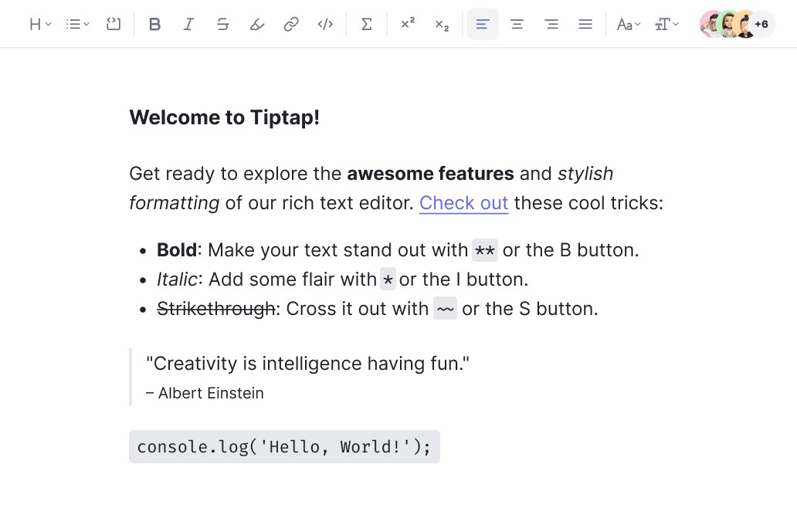Apply subscript formatting
The width and height of the screenshot is (797, 532).
click(442, 24)
